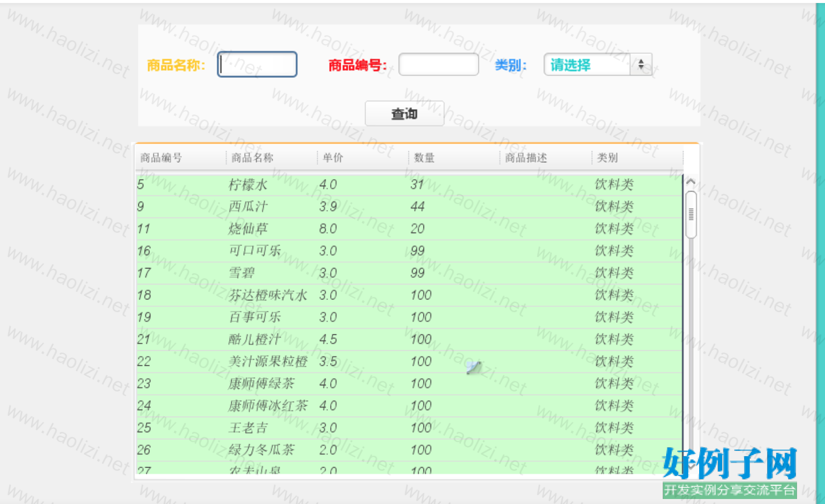Screen dimensions: 825x504
Task: Click the 商品编号 text input field
Action: (x=438, y=64)
